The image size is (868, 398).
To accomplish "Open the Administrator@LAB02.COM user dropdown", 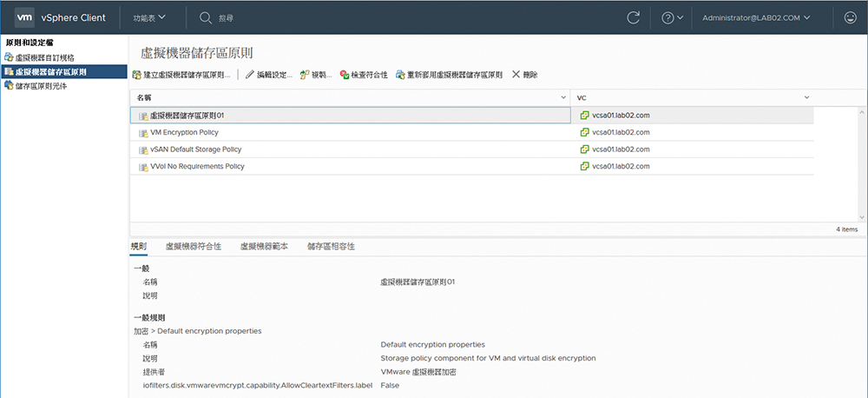I will (756, 17).
